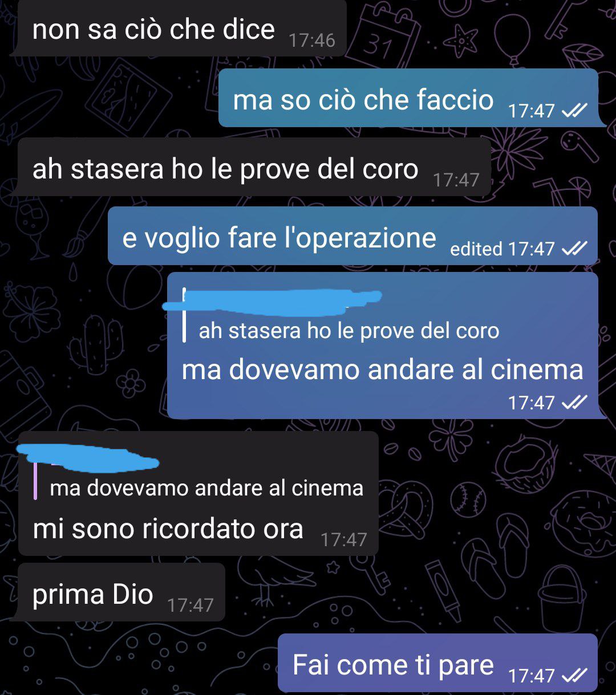Jump to quoted 'ah stasera ho le prove del coro' reply
The width and height of the screenshot is (616, 695).
coord(348,331)
